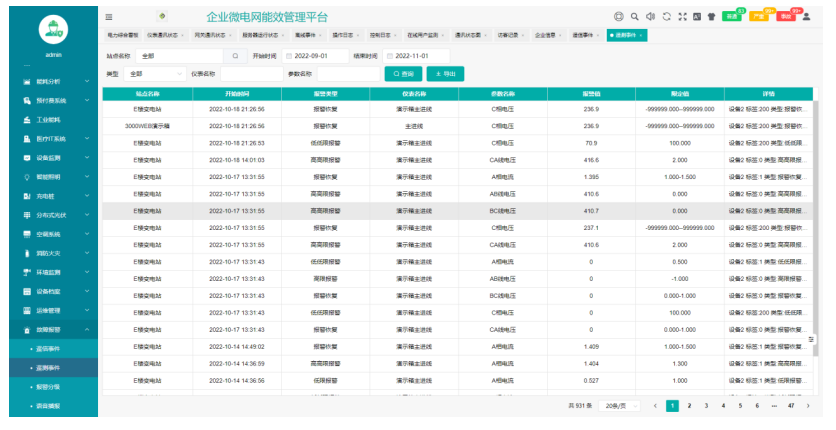Expand 环境监测 menu chevron
Screen dimensions: 836x430
(87, 273)
